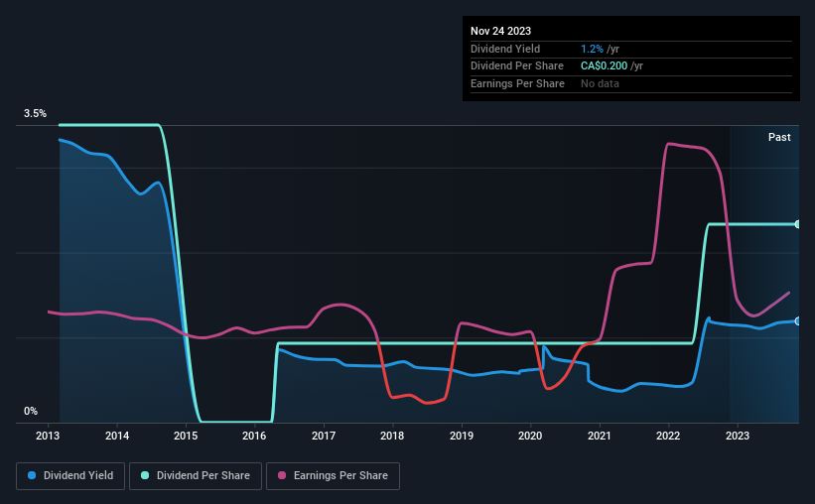Click the blue Dividend Yield legend dot
The image size is (815, 504).
pyautogui.click(x=32, y=475)
